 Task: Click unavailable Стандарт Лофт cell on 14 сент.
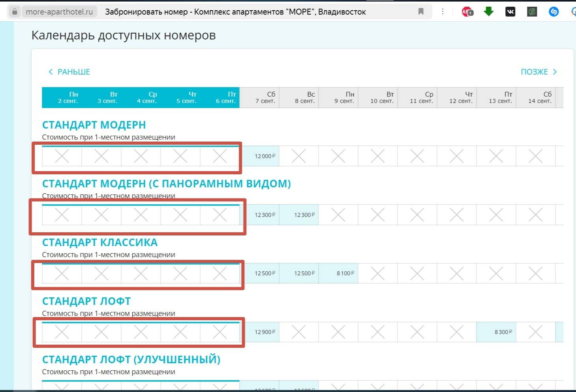(x=536, y=332)
